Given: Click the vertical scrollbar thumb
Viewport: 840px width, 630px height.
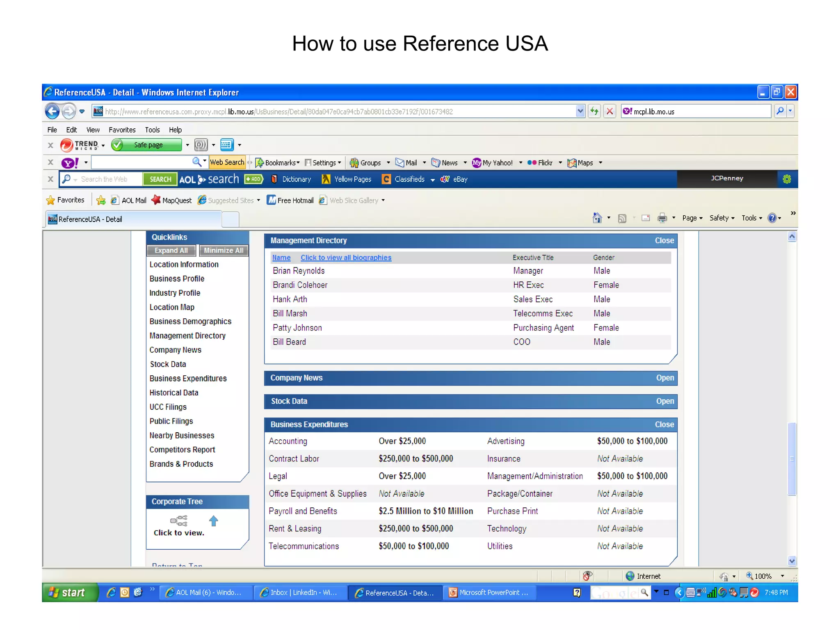Looking at the screenshot, I should [x=792, y=459].
